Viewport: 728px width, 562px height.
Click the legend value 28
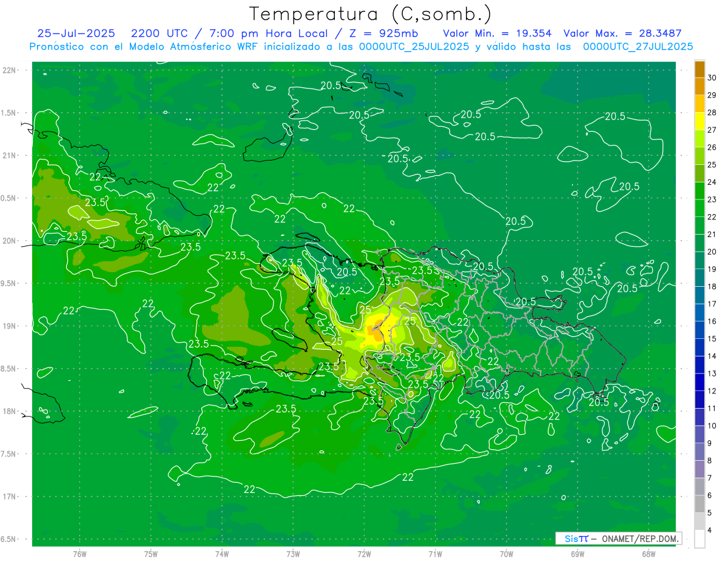pyautogui.click(x=712, y=113)
